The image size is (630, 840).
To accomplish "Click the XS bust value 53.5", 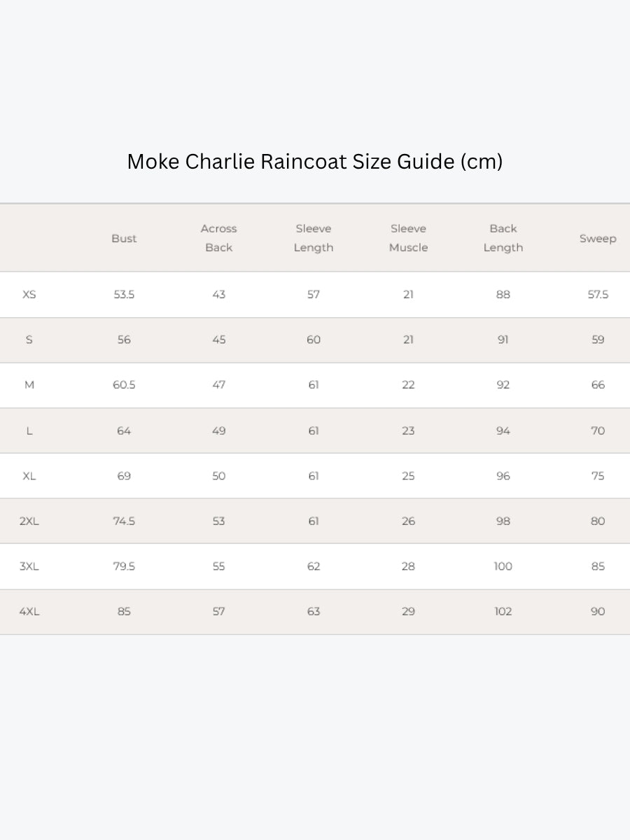I will [x=124, y=295].
